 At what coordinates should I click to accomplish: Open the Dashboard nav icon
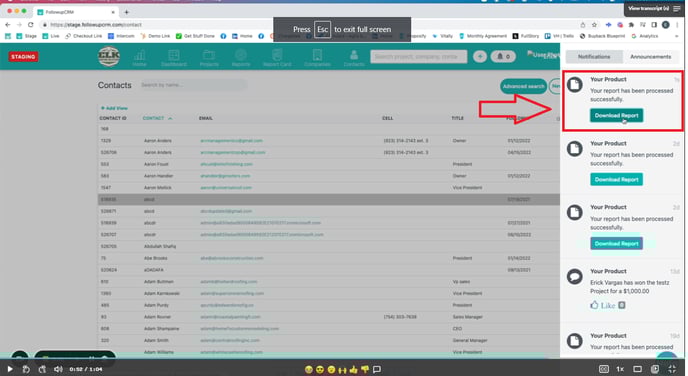click(x=174, y=58)
